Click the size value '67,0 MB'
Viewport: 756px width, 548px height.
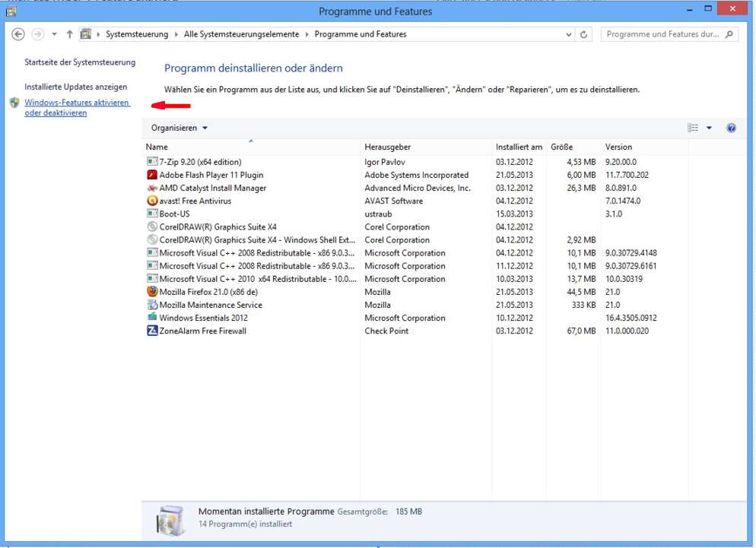point(581,331)
